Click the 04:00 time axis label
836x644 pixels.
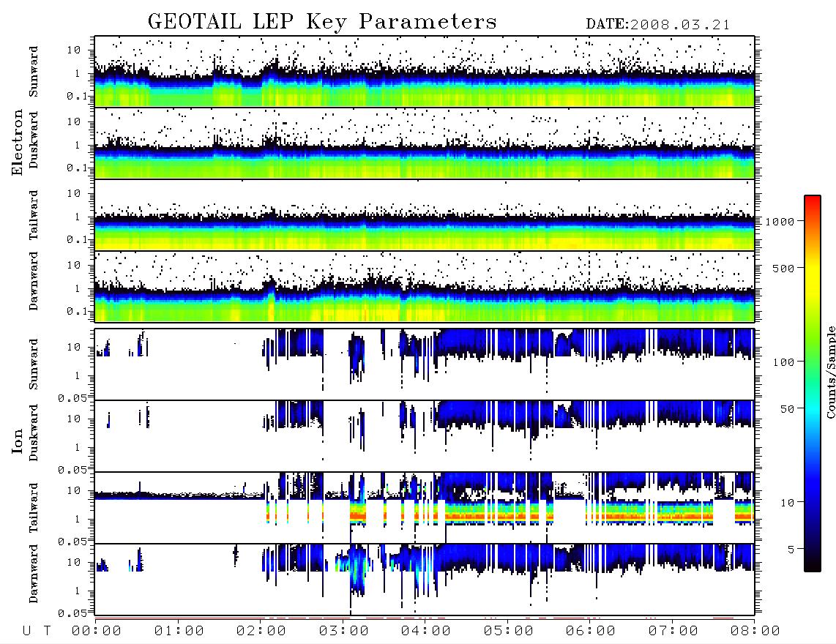coord(426,631)
